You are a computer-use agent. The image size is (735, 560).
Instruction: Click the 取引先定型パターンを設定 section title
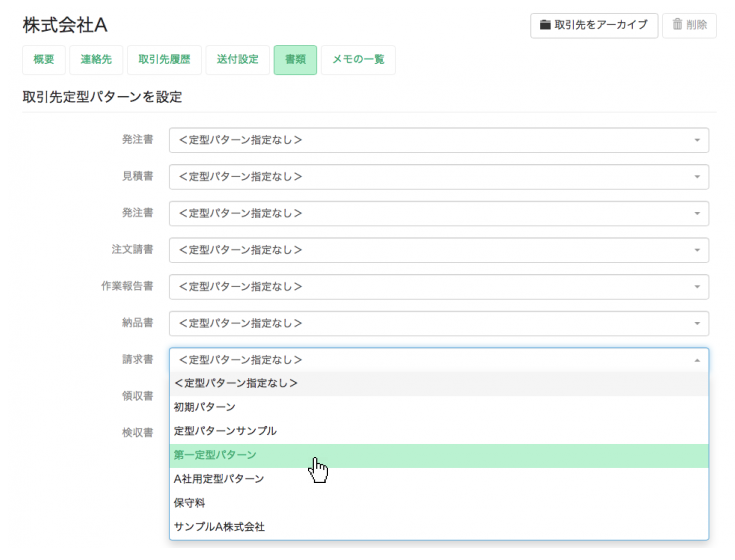102,97
